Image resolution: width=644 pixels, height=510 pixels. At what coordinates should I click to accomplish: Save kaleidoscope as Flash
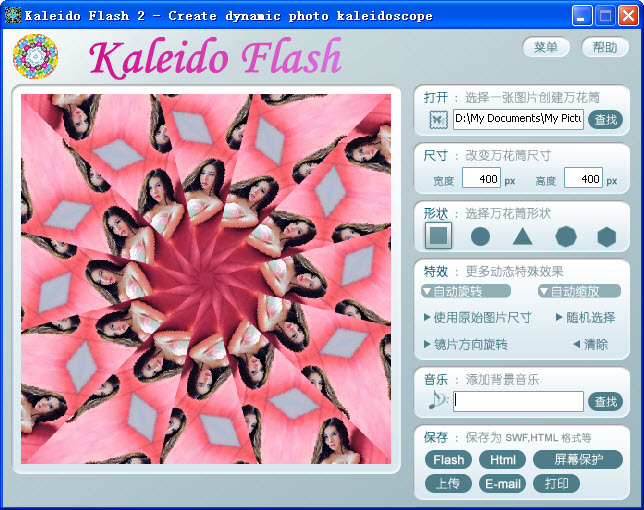click(448, 459)
